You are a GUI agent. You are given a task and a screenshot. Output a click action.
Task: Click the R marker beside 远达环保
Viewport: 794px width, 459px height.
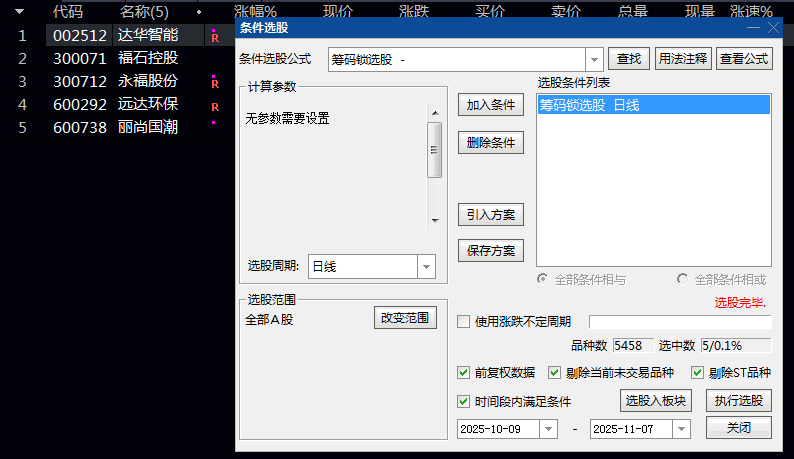point(215,106)
